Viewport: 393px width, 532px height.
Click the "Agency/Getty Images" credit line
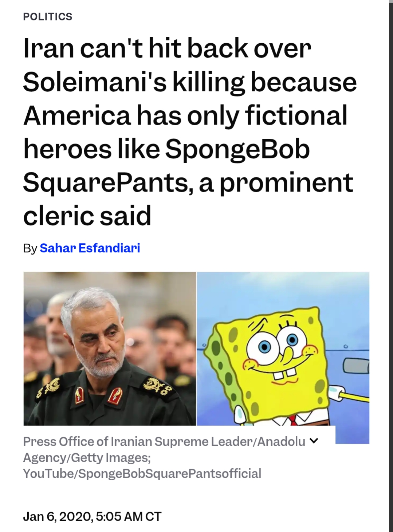[x=87, y=457]
